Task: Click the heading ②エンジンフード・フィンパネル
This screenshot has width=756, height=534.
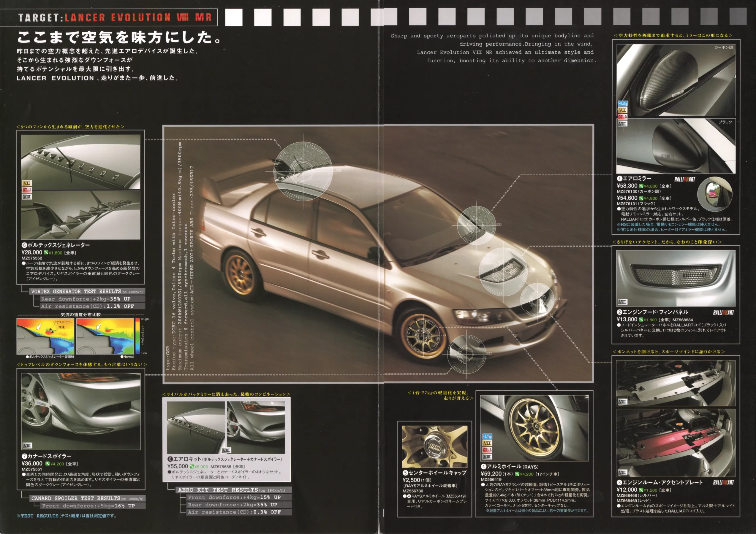Action: click(x=653, y=312)
